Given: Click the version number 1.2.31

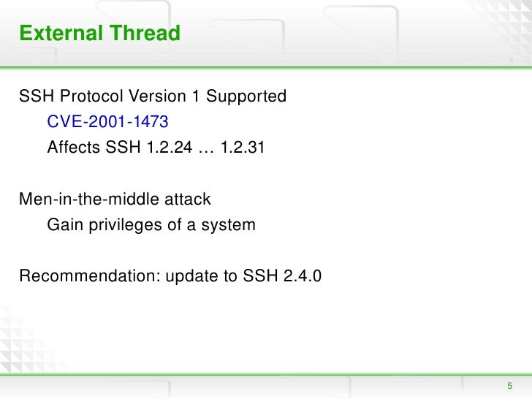Looking at the screenshot, I should coord(243,148).
